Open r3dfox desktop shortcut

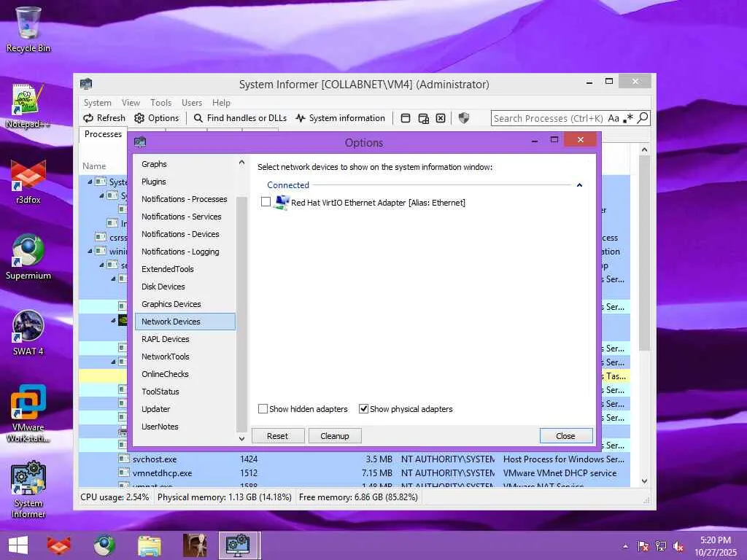pyautogui.click(x=28, y=182)
